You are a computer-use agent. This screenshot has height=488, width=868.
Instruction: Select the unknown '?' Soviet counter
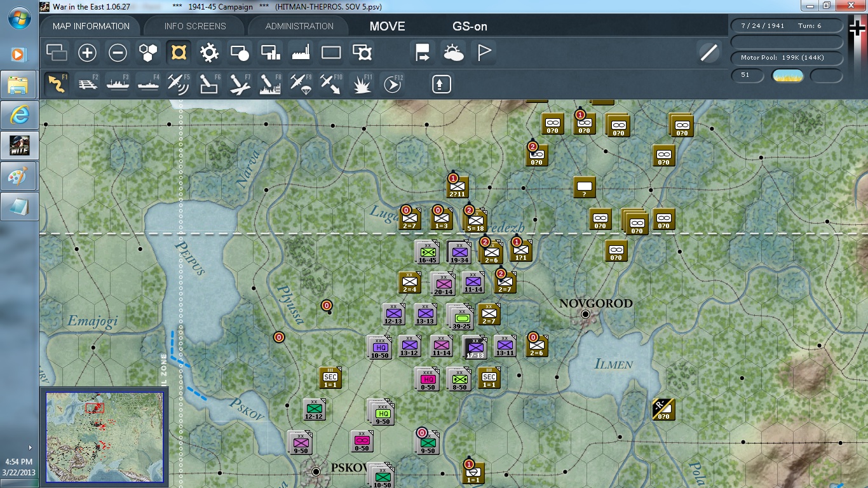click(x=584, y=187)
